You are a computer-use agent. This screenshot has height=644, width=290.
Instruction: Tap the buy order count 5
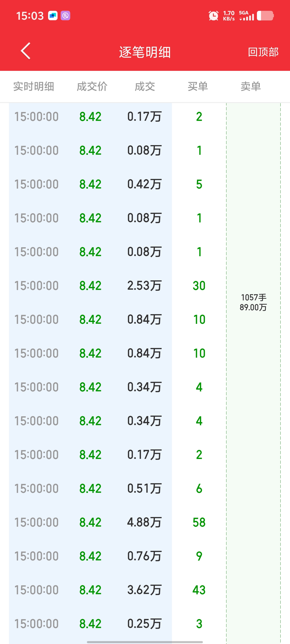(199, 184)
